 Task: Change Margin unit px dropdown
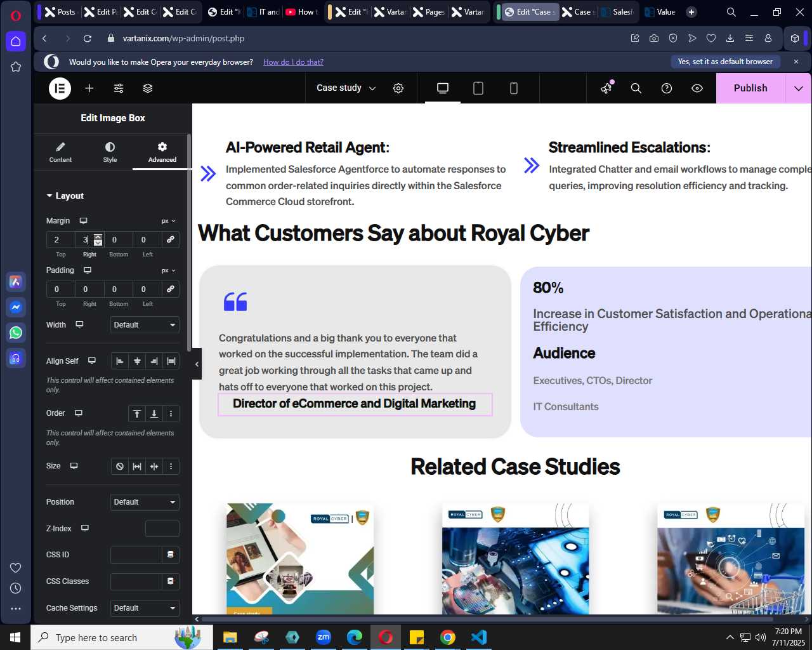click(168, 221)
